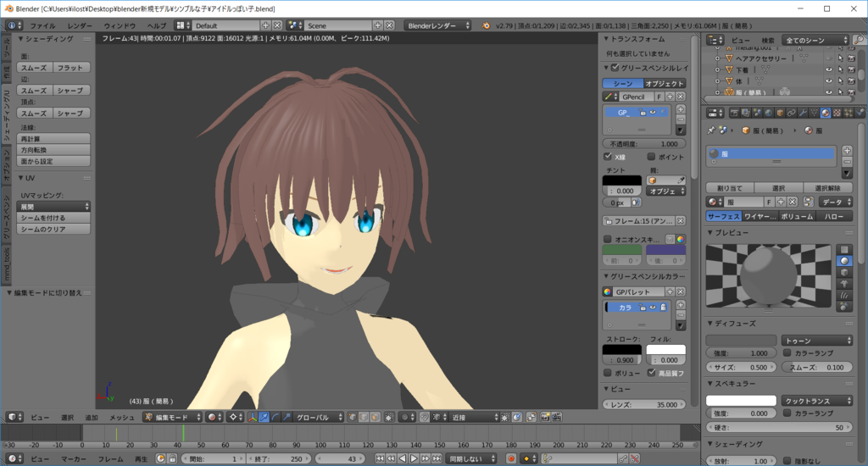Click the red auto-keyframe record button
Image resolution: width=868 pixels, height=466 pixels.
(511, 458)
